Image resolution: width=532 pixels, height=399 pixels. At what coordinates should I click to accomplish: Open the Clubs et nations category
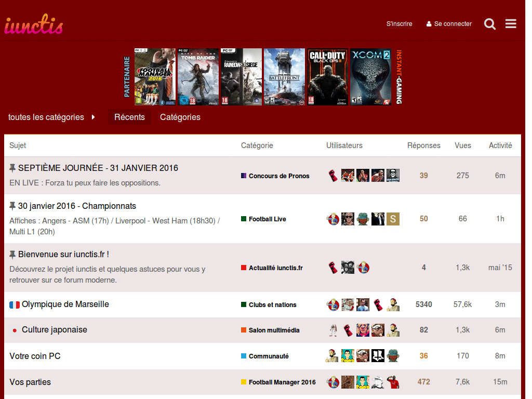(x=269, y=304)
